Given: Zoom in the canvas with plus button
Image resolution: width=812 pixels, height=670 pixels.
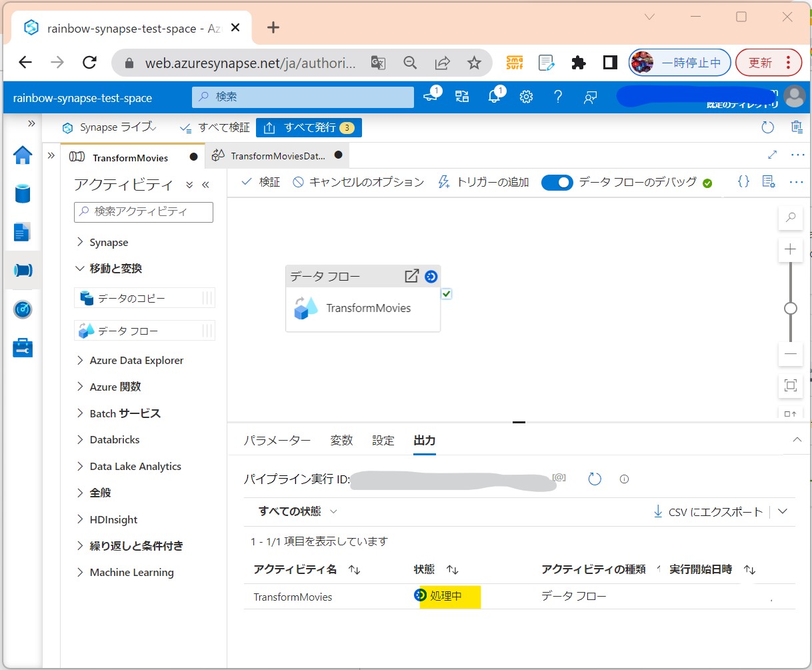Looking at the screenshot, I should coord(791,249).
